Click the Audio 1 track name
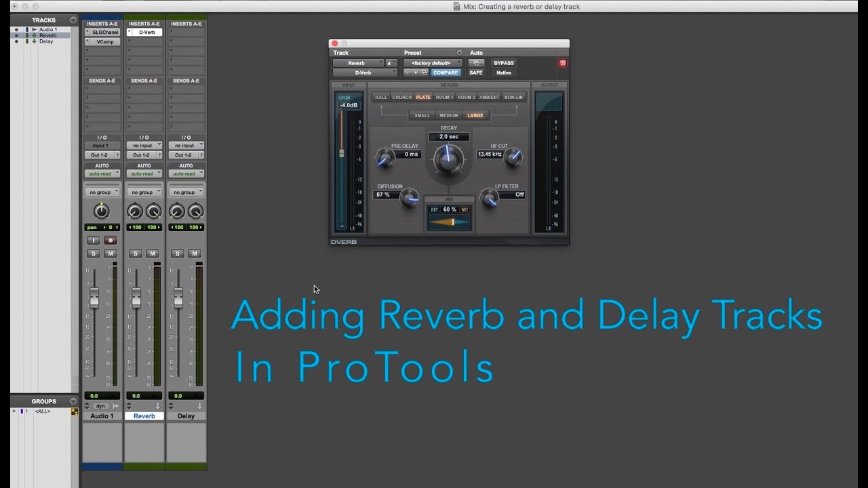The height and width of the screenshot is (488, 868). [x=102, y=416]
